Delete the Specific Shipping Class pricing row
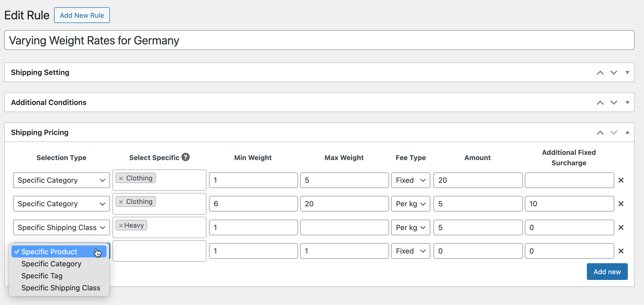This screenshot has width=644, height=305. (x=621, y=227)
